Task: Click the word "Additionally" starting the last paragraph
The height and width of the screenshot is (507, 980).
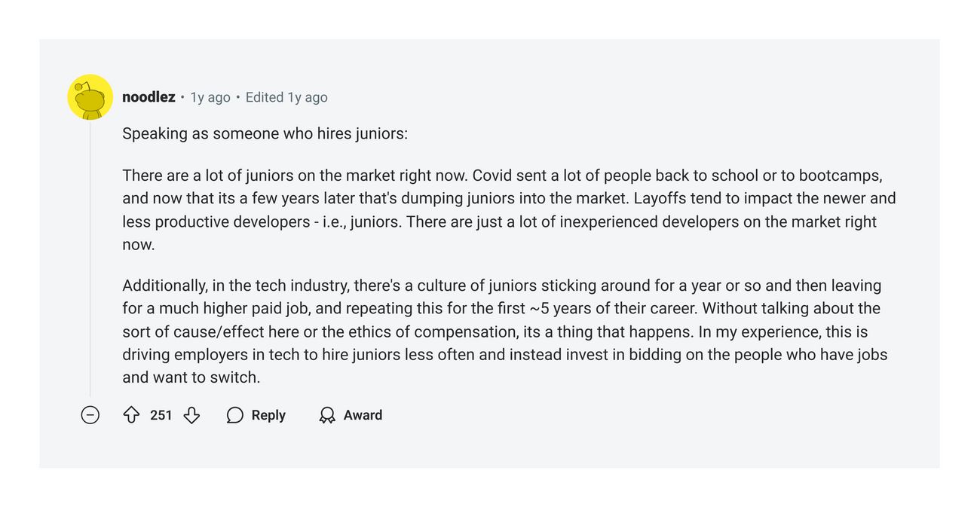Action: [164, 286]
